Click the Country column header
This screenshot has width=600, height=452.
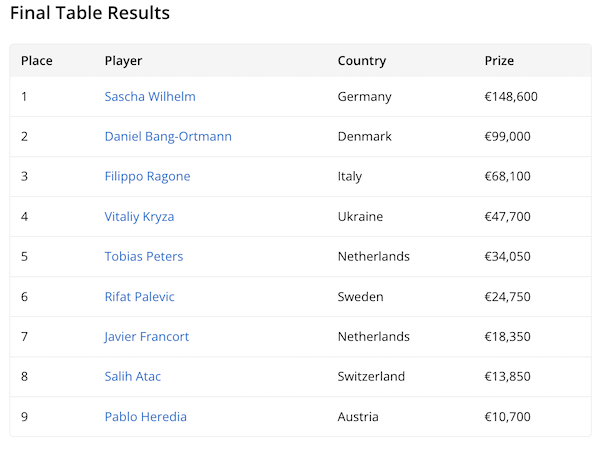(361, 61)
